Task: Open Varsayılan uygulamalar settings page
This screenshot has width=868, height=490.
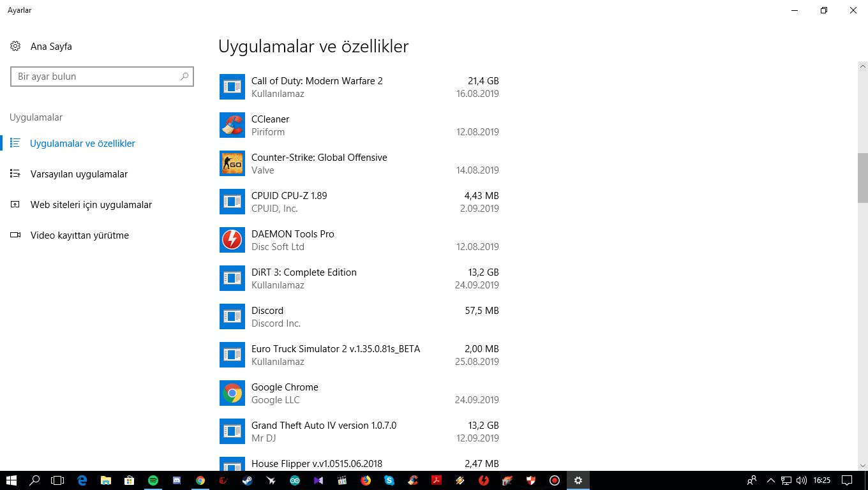Action: pyautogui.click(x=79, y=174)
